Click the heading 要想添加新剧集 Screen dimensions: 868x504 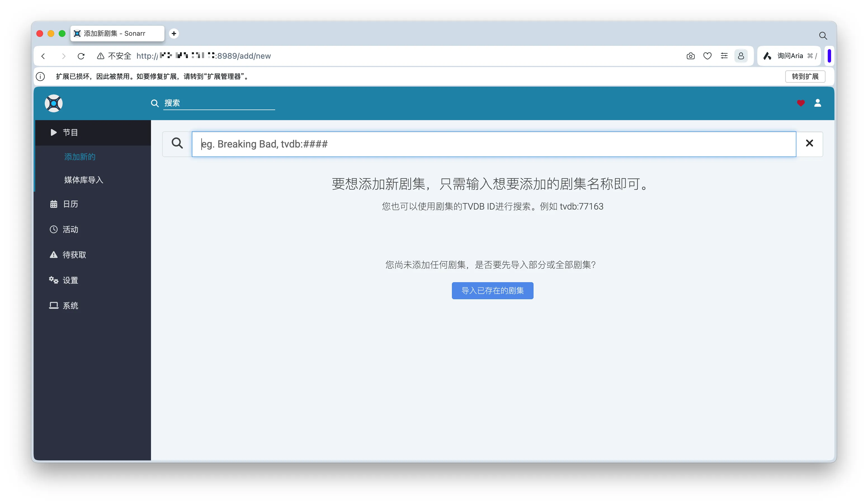coord(490,184)
